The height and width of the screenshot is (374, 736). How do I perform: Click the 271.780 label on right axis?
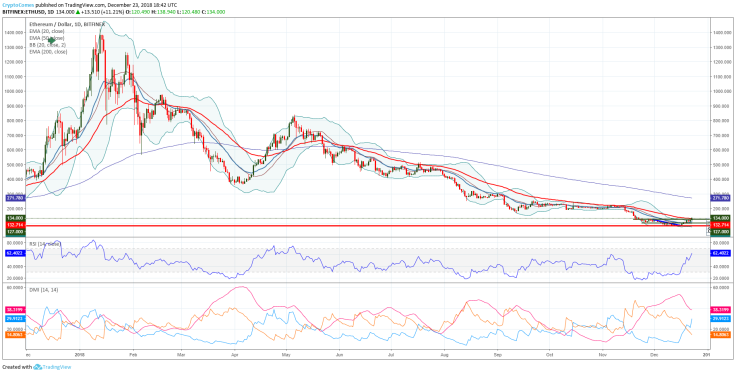click(x=720, y=198)
